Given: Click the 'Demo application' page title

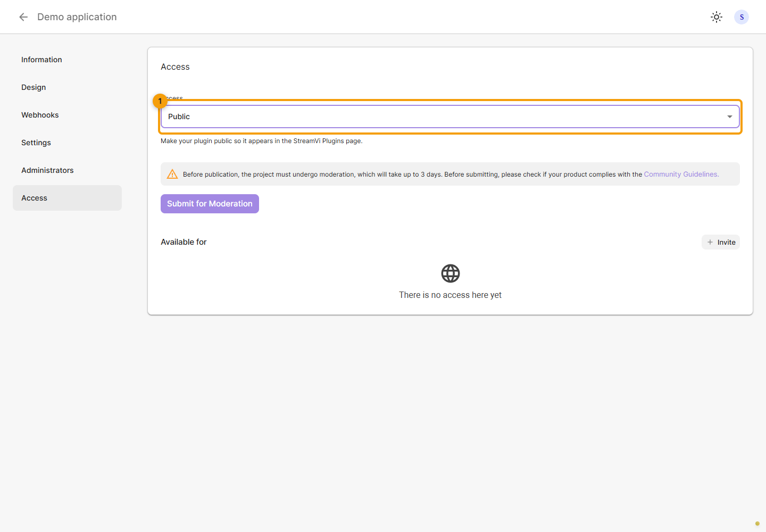Looking at the screenshot, I should [x=77, y=17].
